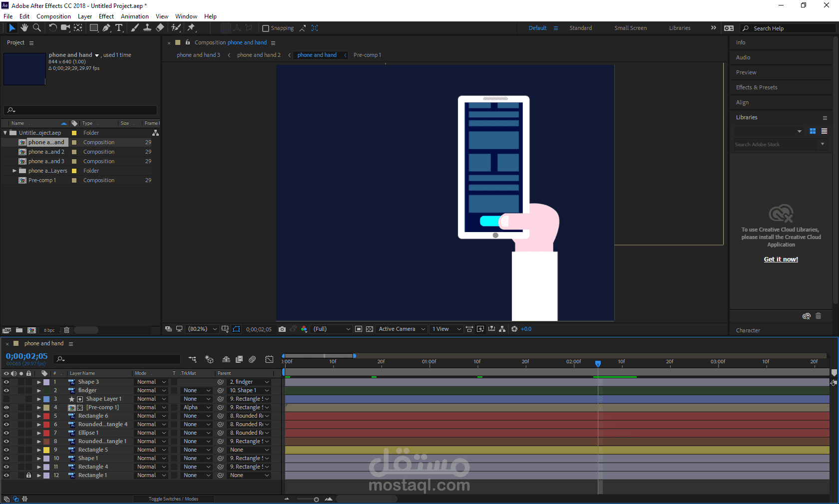Viewport: 839px width, 504px height.
Task: Open blending mode dropdown for Rectangle 5
Action: tap(152, 450)
